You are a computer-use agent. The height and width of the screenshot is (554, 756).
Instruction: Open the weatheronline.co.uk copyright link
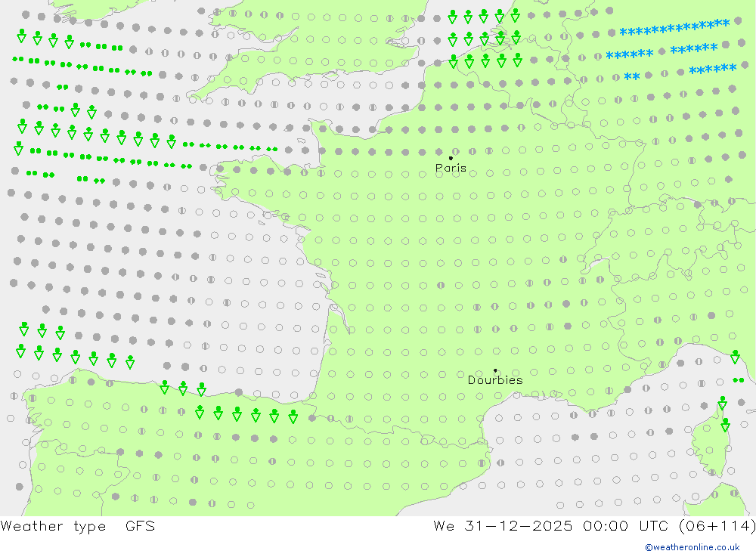pyautogui.click(x=692, y=547)
